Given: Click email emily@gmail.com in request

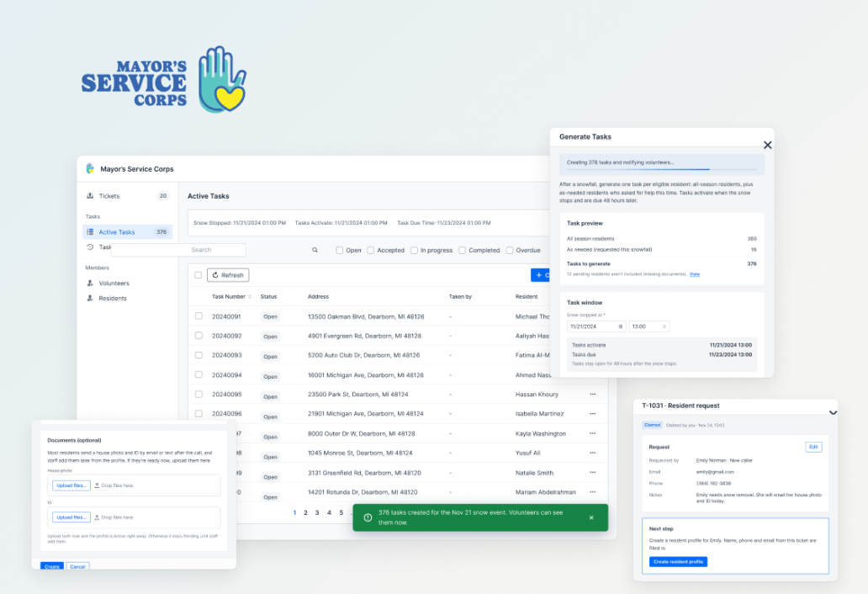Looking at the screenshot, I should [715, 472].
